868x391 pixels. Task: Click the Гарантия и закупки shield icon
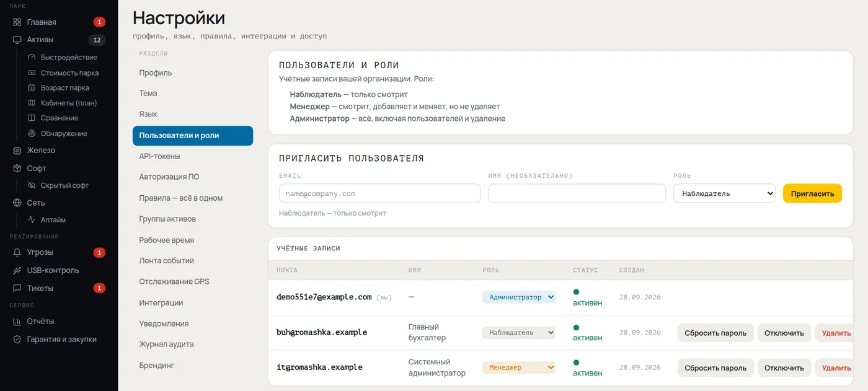click(x=17, y=340)
